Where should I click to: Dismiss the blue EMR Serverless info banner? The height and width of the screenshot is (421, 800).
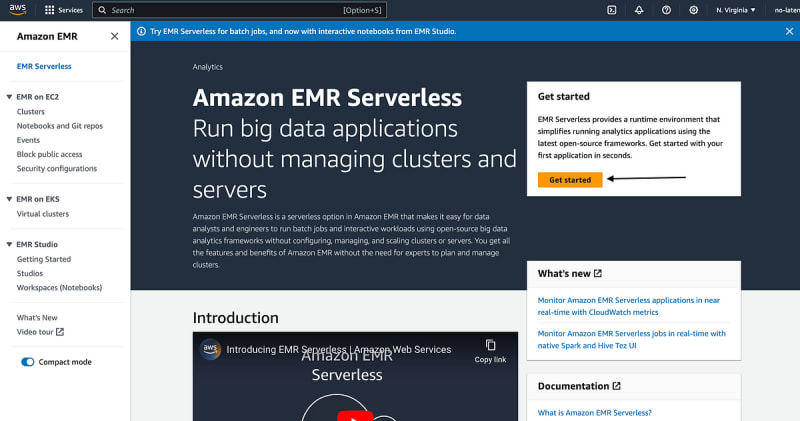pyautogui.click(x=788, y=31)
